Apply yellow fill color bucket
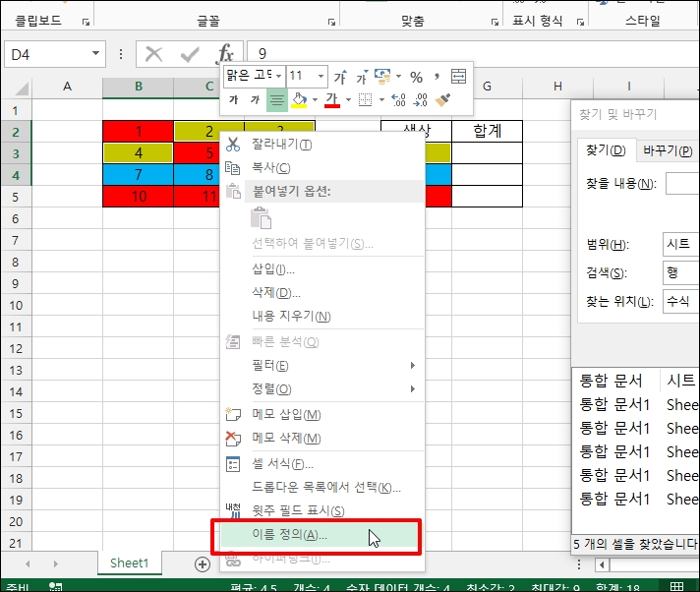The width and height of the screenshot is (700, 592). (x=299, y=100)
